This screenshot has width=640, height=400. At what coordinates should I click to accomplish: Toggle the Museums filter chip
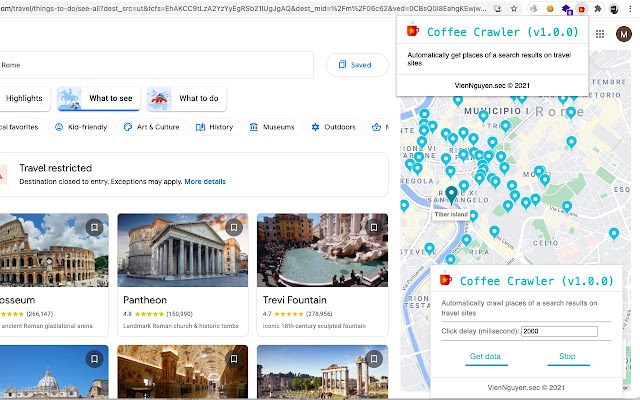(x=272, y=127)
